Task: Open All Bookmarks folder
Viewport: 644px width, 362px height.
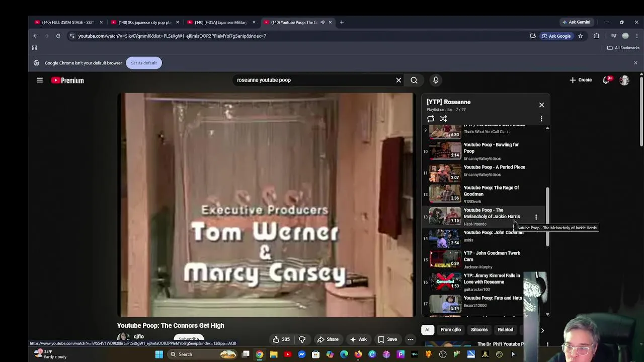Action: coord(623,48)
